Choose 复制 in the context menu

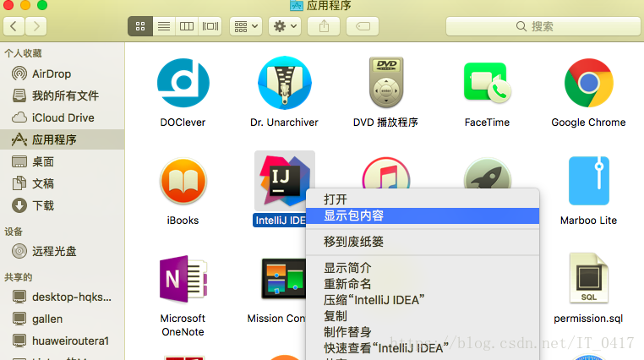coord(423,316)
